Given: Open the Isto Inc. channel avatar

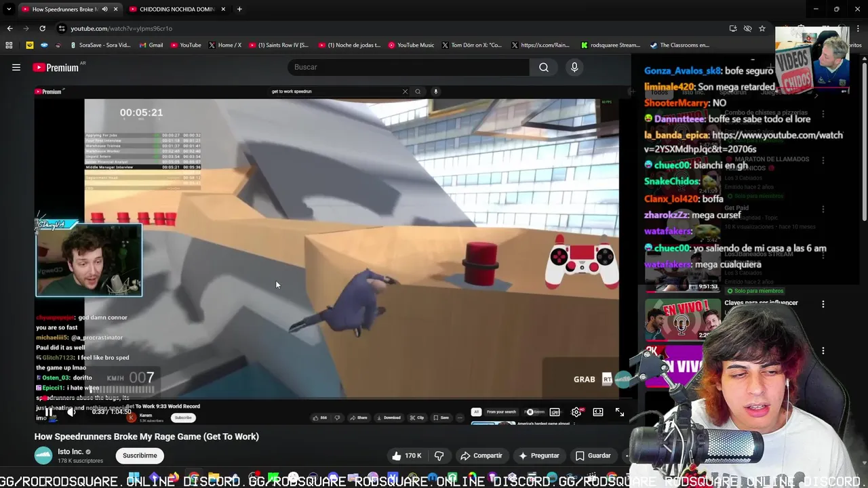Looking at the screenshot, I should point(43,455).
